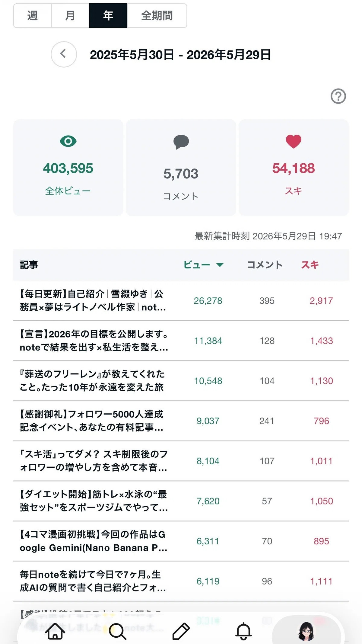Switch to the 週 tab
Screen dimensions: 362x644
[33, 16]
